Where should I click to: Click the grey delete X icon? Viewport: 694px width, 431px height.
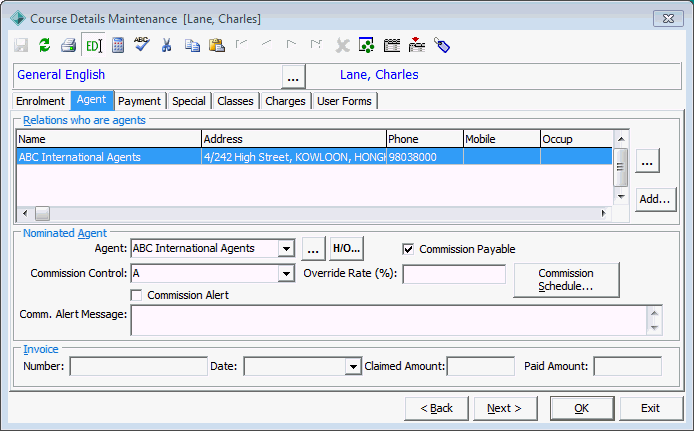pyautogui.click(x=342, y=45)
